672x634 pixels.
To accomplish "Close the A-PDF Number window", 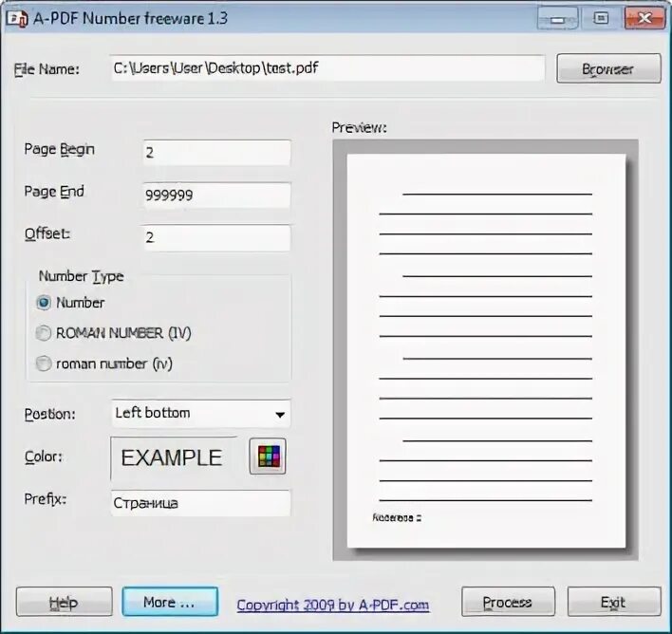I will 644,18.
